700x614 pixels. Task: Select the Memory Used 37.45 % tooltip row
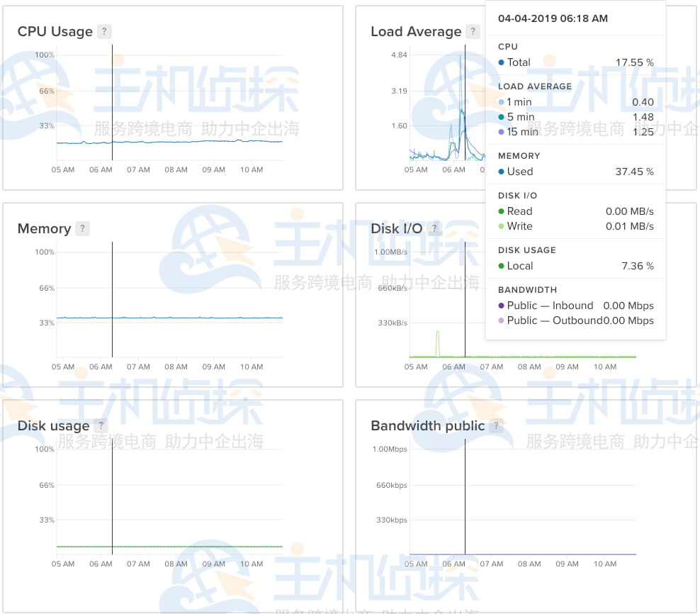coord(575,172)
